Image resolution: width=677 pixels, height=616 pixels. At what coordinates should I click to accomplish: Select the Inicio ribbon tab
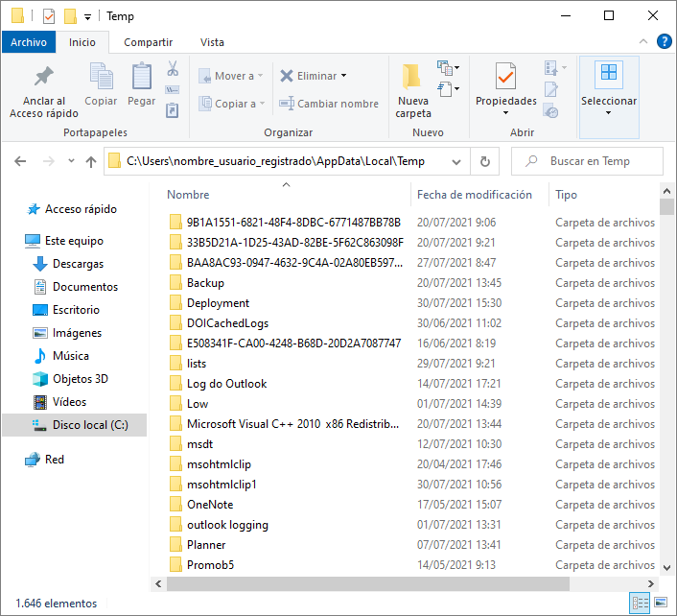[82, 42]
